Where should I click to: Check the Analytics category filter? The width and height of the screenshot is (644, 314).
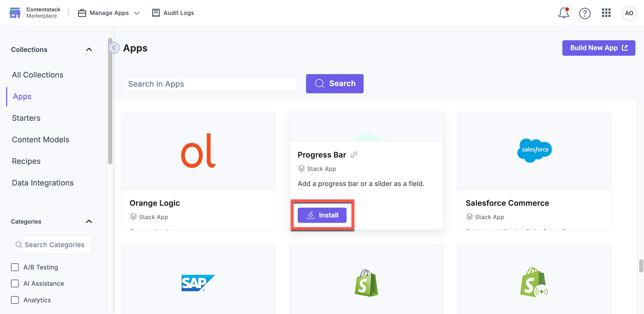(15, 300)
